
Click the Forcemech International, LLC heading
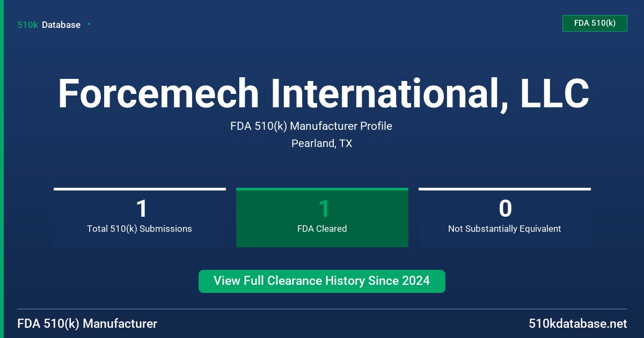coord(324,94)
